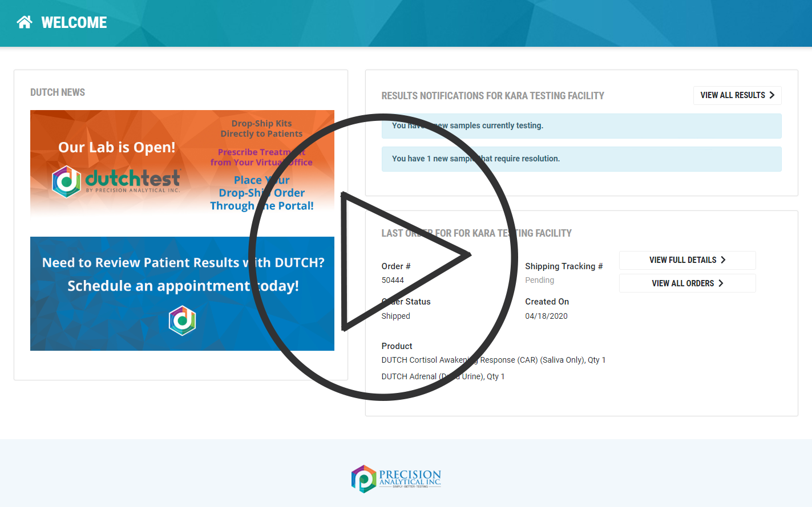Click the Precision Analytical logo in the footer
Image resolution: width=812 pixels, height=507 pixels.
pos(396,478)
